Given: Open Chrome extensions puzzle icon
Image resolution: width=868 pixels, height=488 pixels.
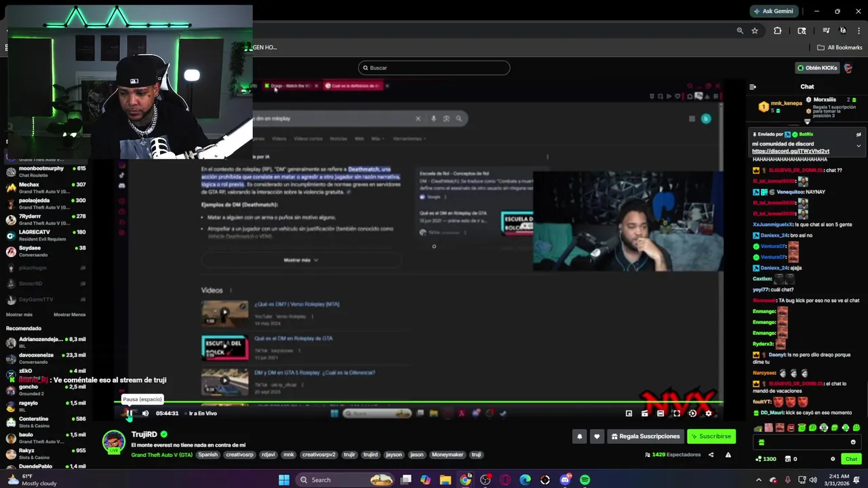Looking at the screenshot, I should click(x=778, y=30).
